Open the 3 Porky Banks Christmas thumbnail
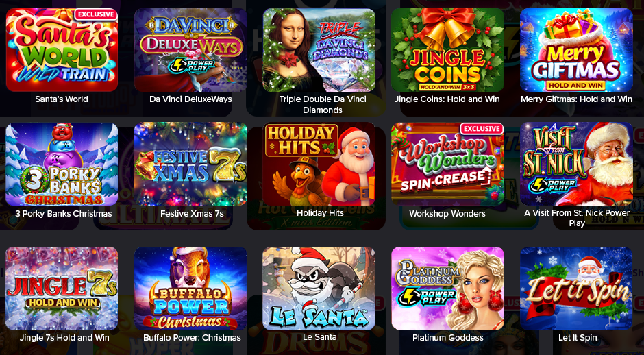 pyautogui.click(x=62, y=164)
